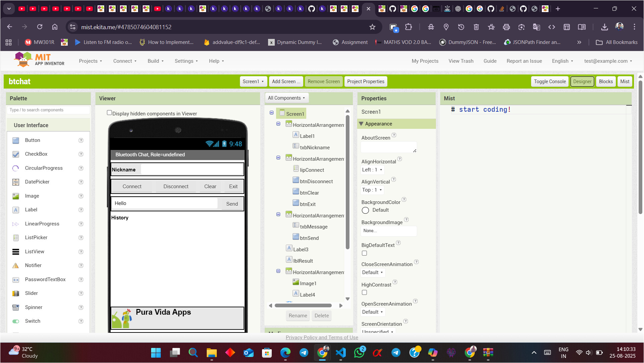Open the Projects menu
Viewport: 644px width, 363px height.
90,61
